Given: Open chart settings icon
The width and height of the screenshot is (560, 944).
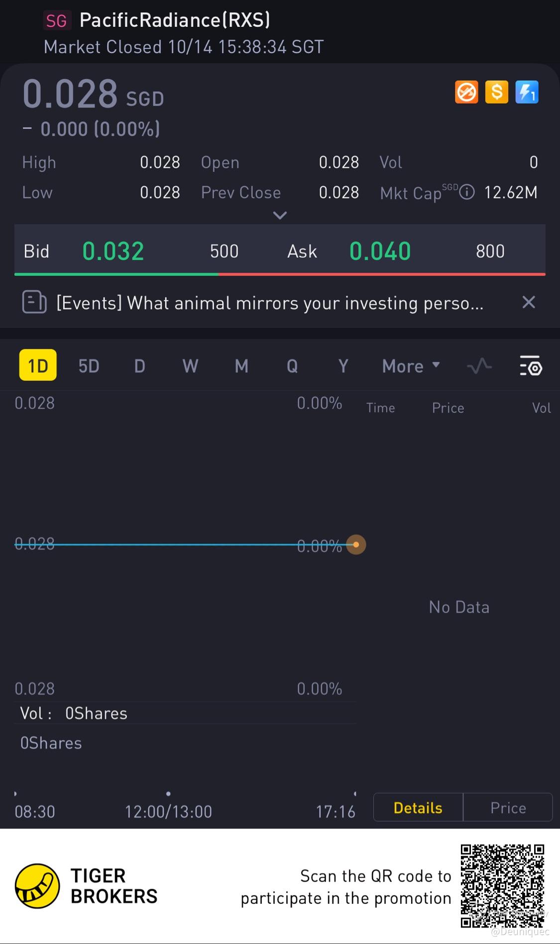Looking at the screenshot, I should tap(531, 366).
